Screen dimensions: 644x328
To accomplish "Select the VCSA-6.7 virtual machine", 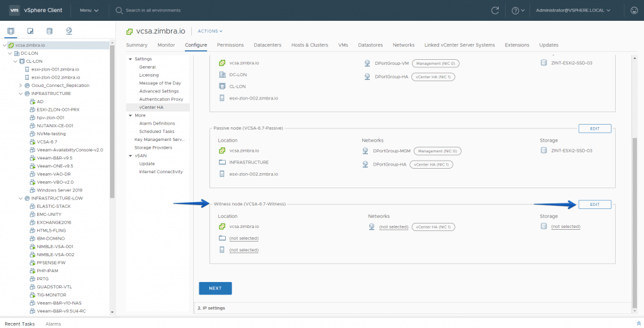I will 47,142.
